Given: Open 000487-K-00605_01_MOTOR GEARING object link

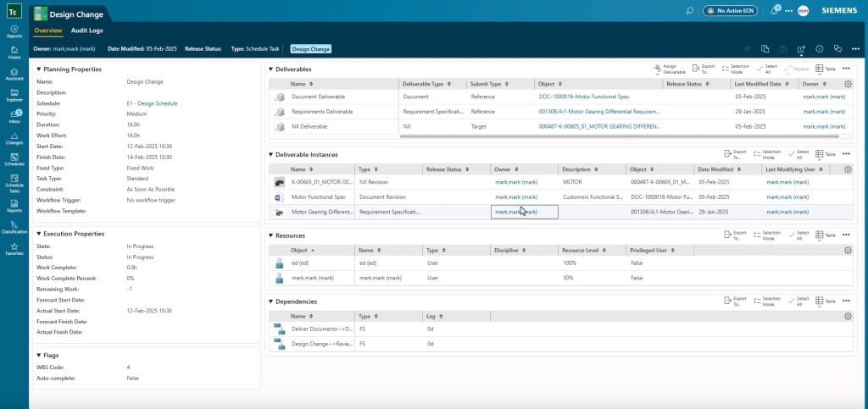Looking at the screenshot, I should tap(599, 126).
